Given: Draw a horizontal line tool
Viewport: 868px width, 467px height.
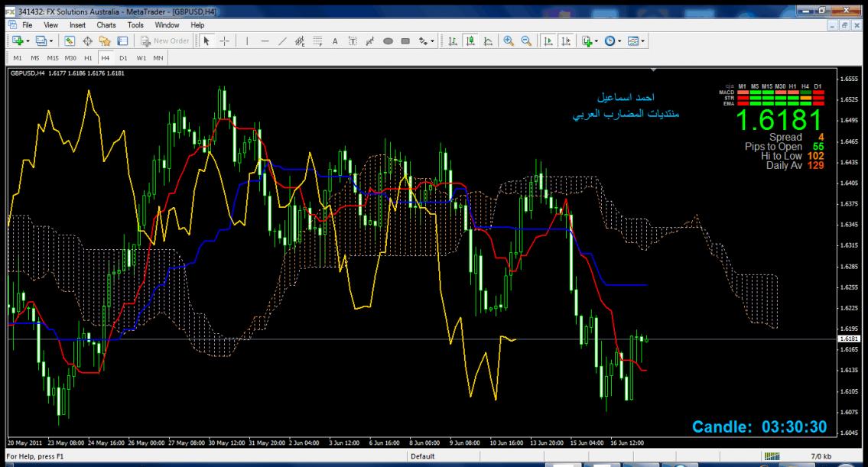Looking at the screenshot, I should click(265, 41).
